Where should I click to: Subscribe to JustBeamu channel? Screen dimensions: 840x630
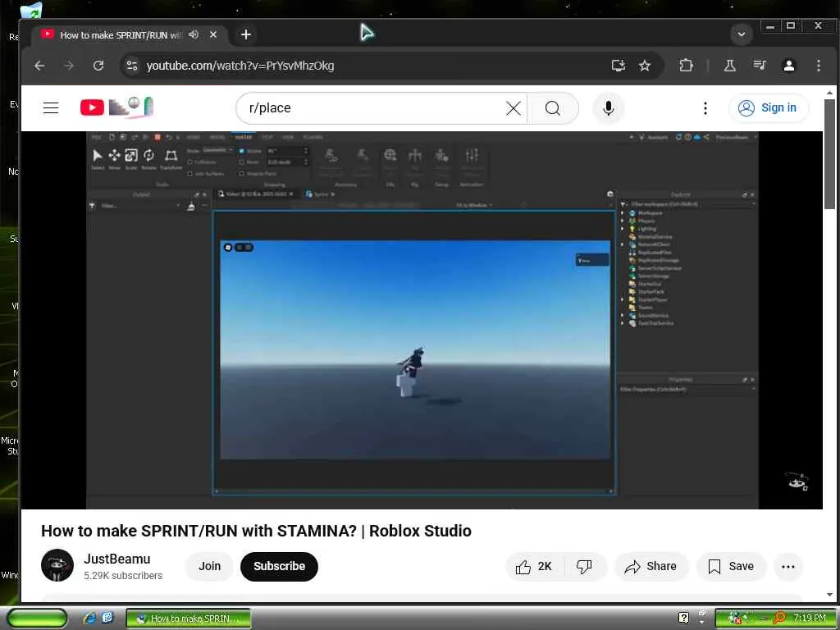[279, 566]
